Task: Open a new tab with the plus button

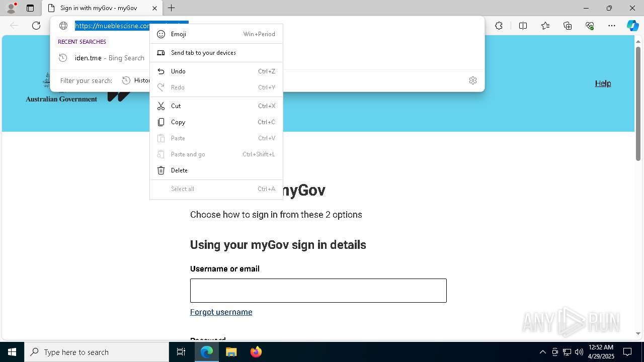Action: (172, 8)
